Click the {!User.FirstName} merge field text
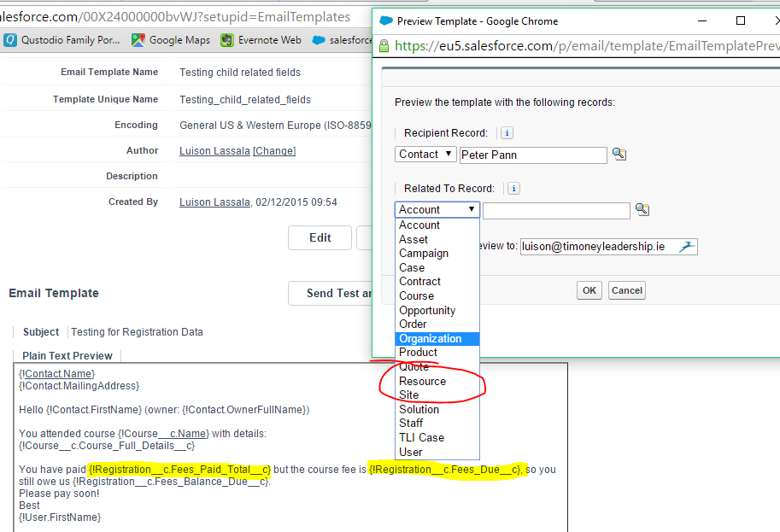This screenshot has height=532, width=780. tap(60, 517)
